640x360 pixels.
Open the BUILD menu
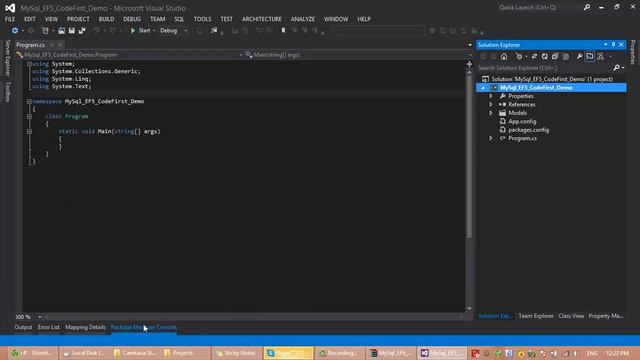pos(106,19)
